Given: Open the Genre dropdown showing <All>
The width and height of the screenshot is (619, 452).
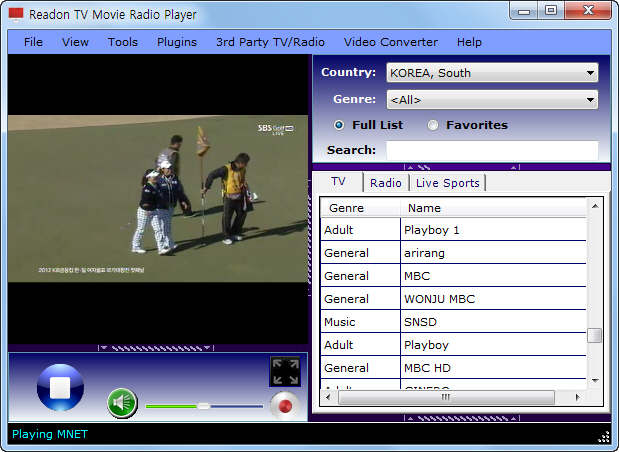Looking at the screenshot, I should click(x=492, y=99).
